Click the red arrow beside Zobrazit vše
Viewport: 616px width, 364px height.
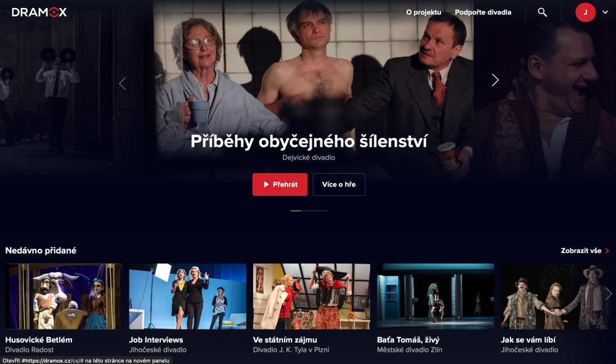point(607,251)
